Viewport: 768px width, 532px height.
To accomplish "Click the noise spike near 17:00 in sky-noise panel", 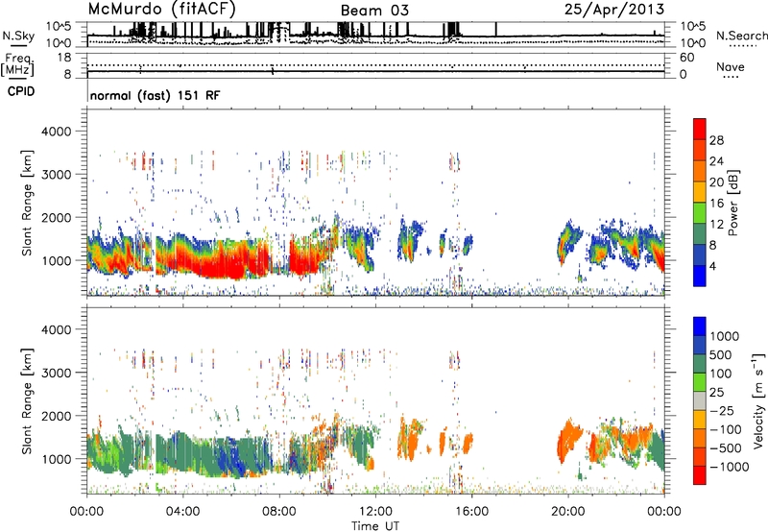I will click(x=495, y=30).
